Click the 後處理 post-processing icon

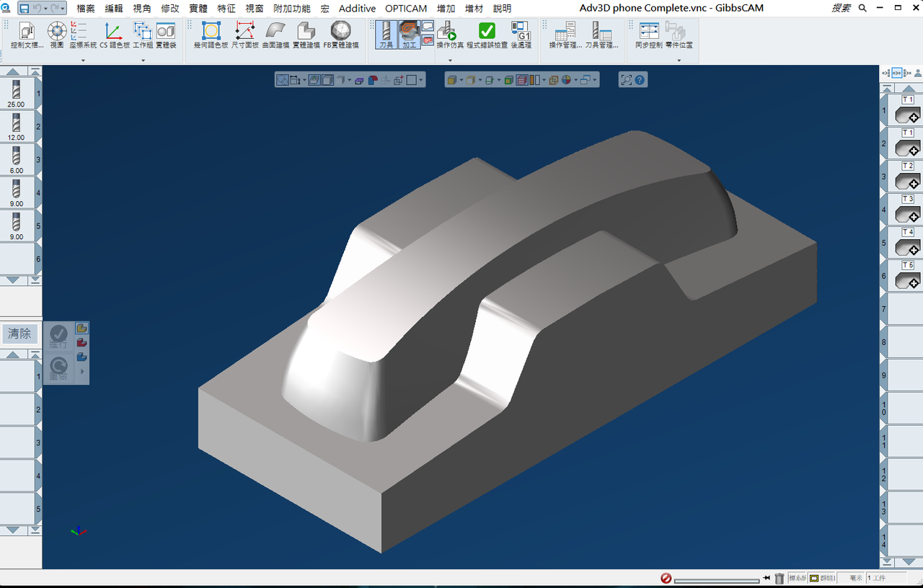point(521,35)
